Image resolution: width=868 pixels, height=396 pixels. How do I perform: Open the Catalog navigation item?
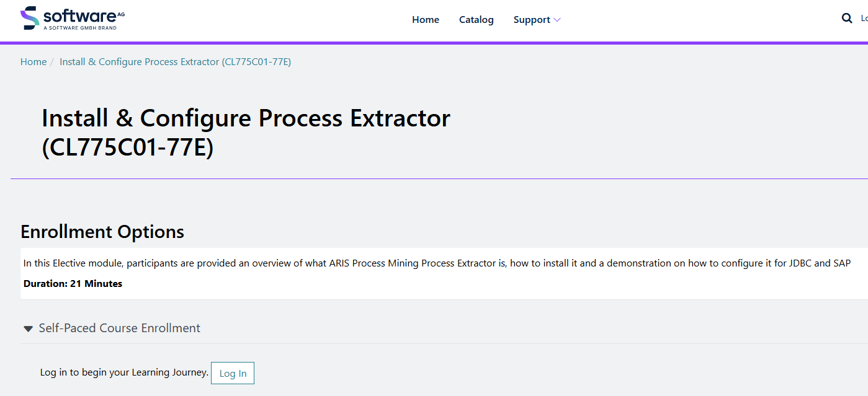pos(477,20)
